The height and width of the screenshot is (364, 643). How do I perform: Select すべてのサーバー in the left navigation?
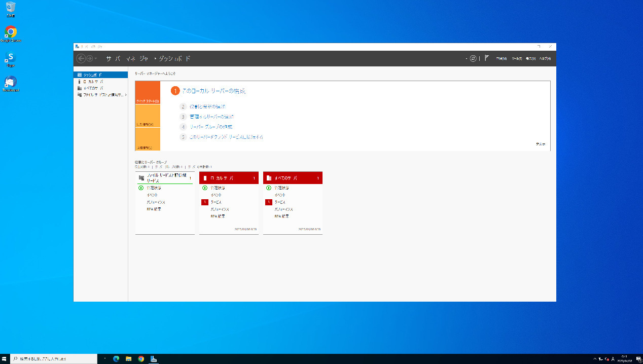[100, 88]
